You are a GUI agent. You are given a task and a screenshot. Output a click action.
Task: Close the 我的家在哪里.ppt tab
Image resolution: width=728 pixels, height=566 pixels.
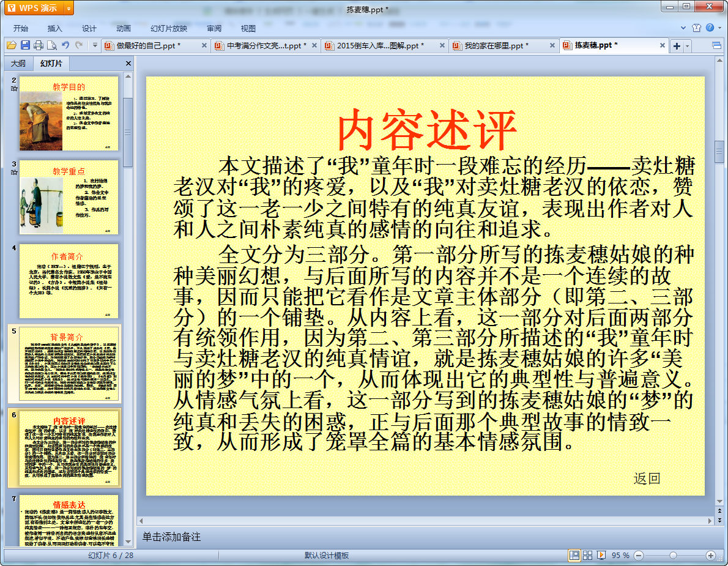pos(552,45)
